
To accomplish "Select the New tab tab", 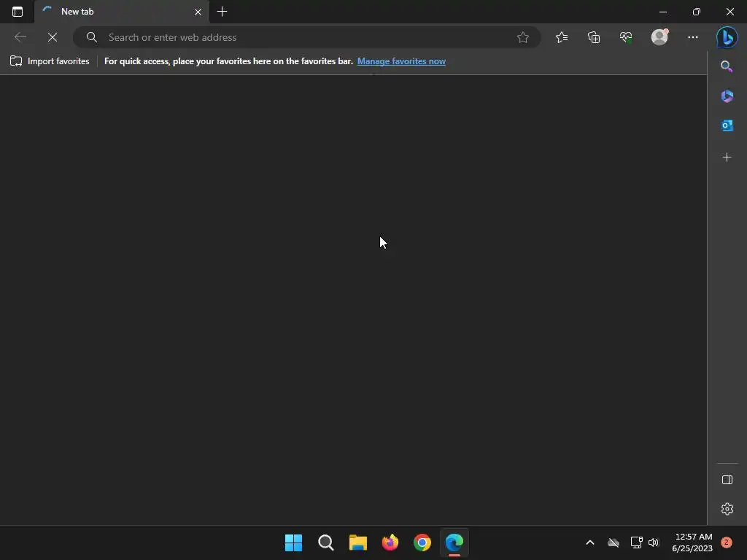I will 122,12.
